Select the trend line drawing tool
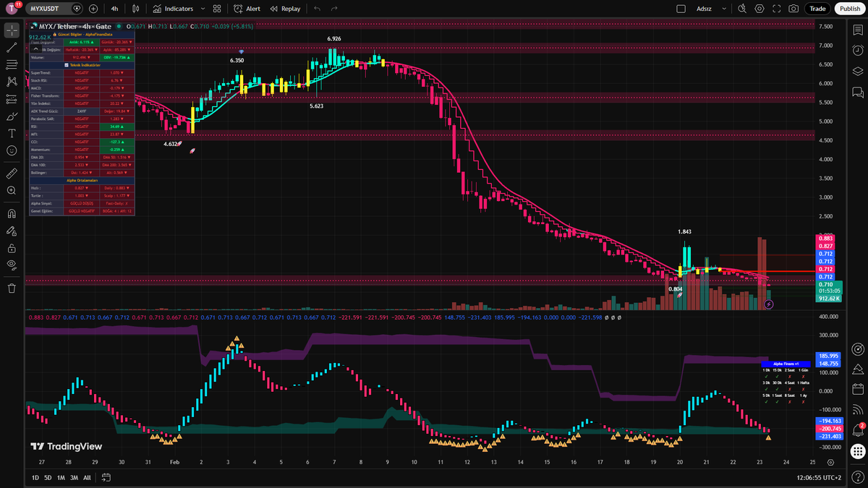The image size is (868, 488). pos(12,48)
